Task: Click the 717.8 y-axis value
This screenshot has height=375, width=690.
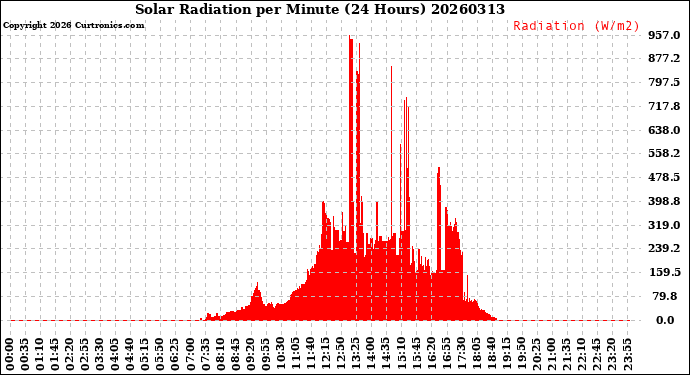Action: (x=664, y=106)
